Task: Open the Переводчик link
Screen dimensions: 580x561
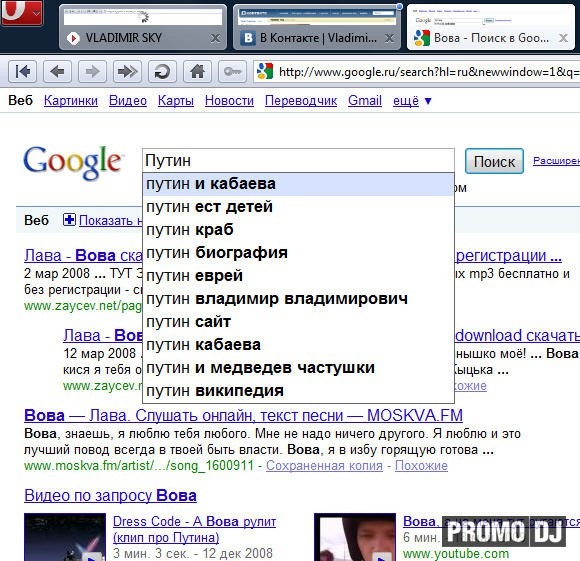Action: click(x=301, y=101)
